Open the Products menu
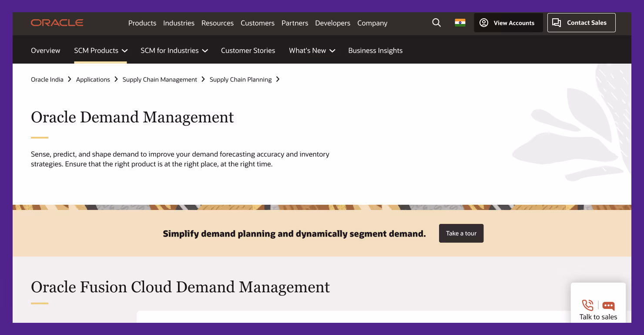This screenshot has height=335, width=644. [x=142, y=23]
